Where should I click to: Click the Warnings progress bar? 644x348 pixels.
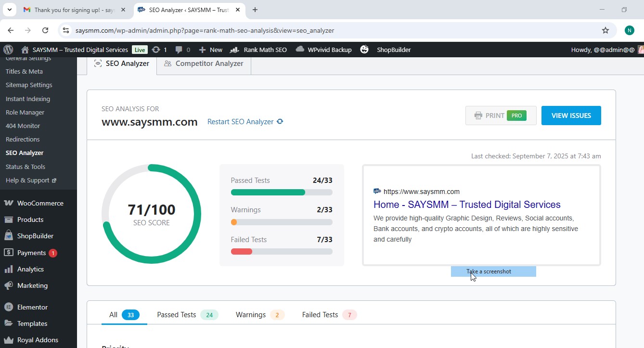click(x=282, y=222)
